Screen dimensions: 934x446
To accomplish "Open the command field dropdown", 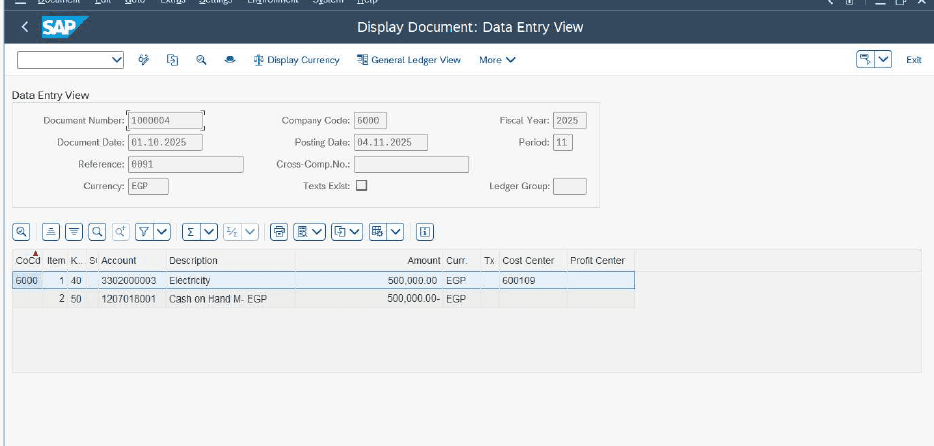I will point(119,60).
